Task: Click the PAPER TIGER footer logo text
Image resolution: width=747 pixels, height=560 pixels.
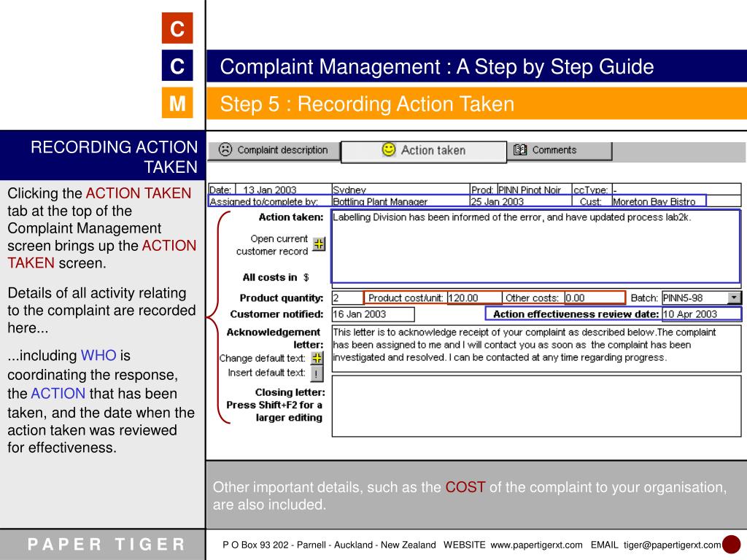Action: [x=107, y=544]
